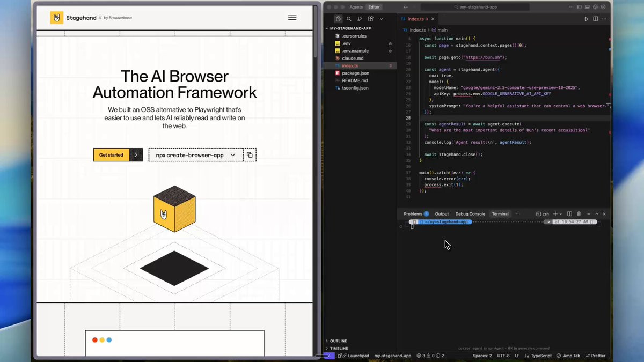Change file encoding UTF-8
The height and width of the screenshot is (362, 644).
tap(503, 356)
